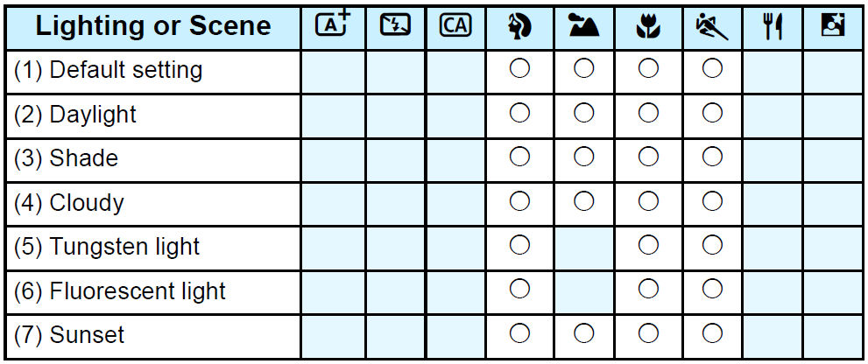868x364 pixels.
Task: Click the Portrait mode icon
Action: [519, 26]
